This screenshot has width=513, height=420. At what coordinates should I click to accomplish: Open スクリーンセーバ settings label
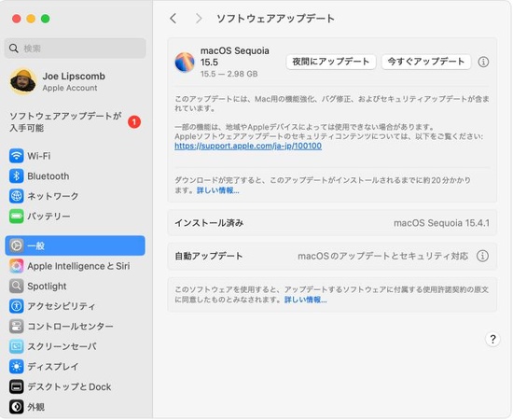pos(62,346)
